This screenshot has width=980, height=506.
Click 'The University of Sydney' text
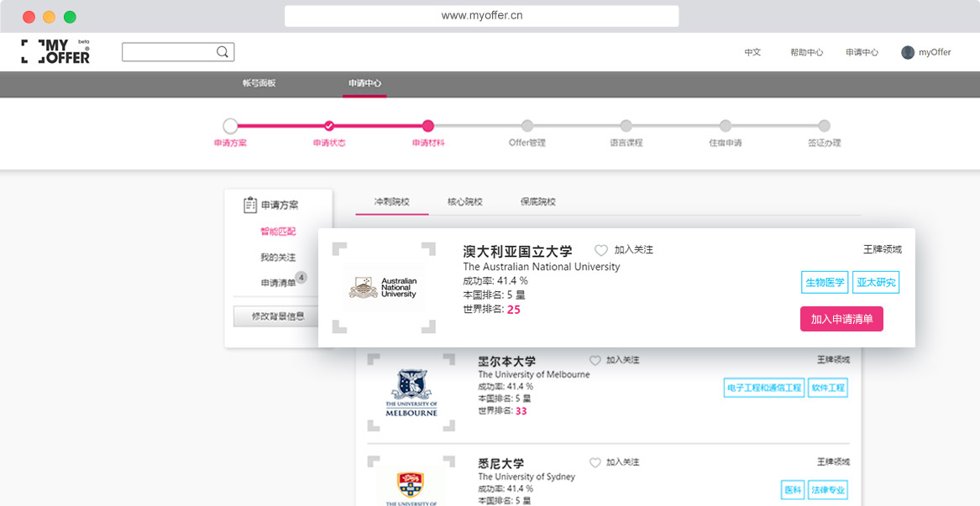tap(527, 477)
